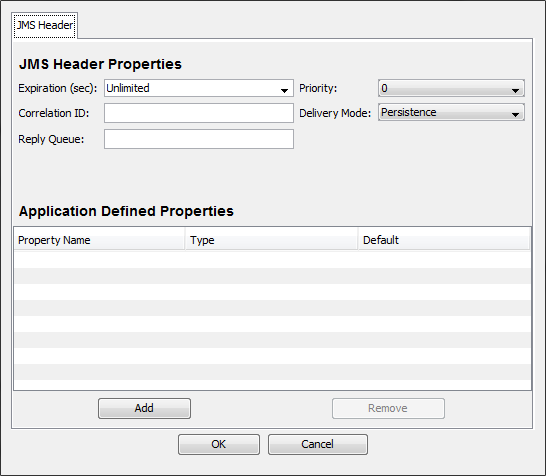
Task: Click the Add property button
Action: (x=144, y=408)
